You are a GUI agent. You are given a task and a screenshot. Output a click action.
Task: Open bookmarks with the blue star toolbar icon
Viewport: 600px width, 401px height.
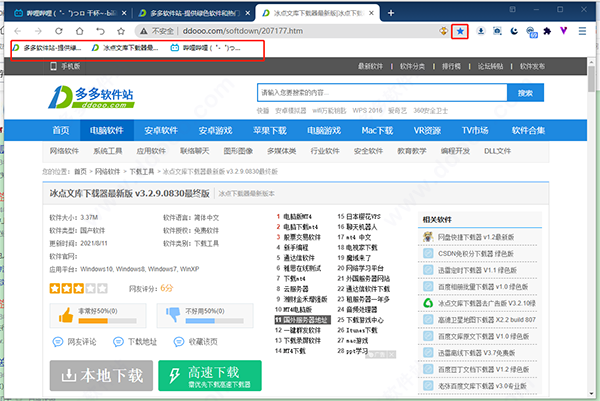point(460,31)
